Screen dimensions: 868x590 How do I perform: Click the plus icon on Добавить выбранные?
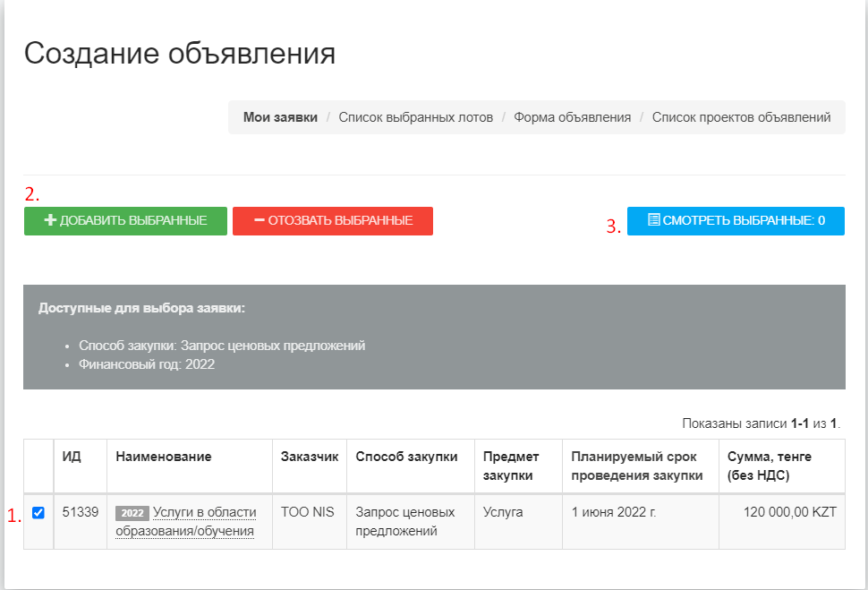tap(50, 221)
